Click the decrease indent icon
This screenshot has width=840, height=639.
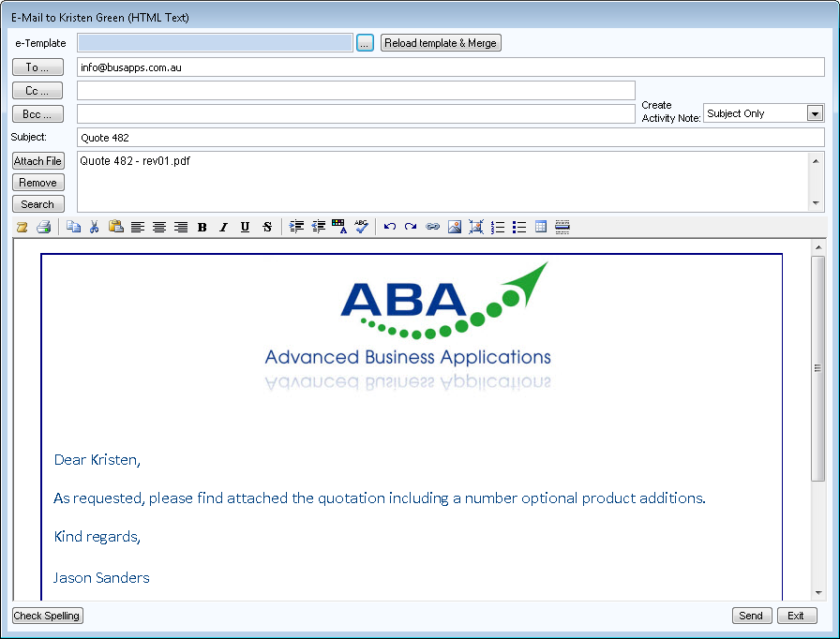point(318,227)
